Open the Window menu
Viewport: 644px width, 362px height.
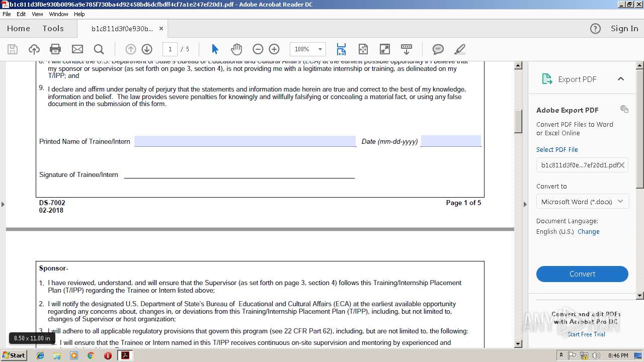pyautogui.click(x=59, y=14)
